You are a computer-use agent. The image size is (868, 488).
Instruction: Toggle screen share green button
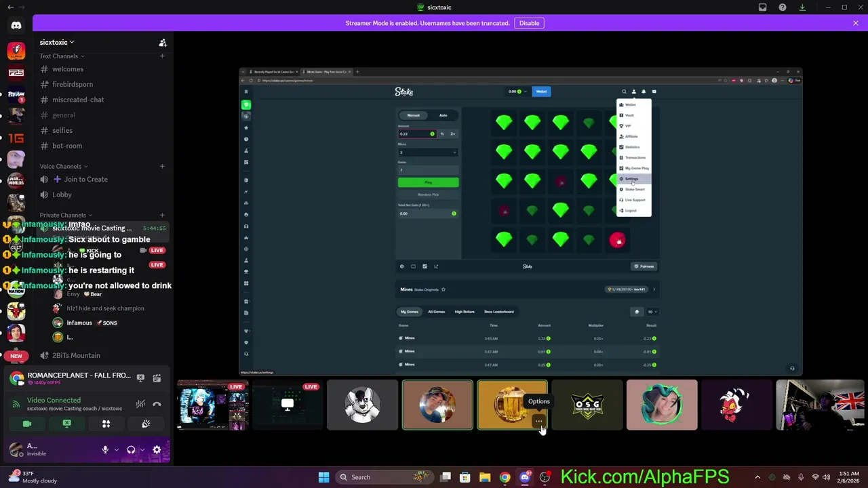coord(66,424)
